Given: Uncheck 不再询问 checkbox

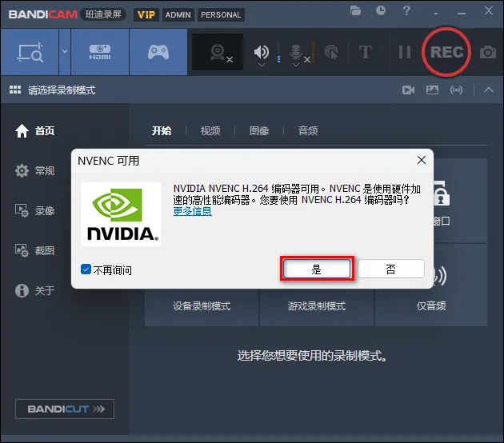Looking at the screenshot, I should (x=86, y=269).
